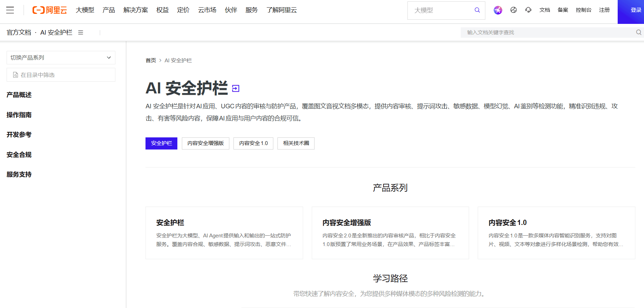644x308 pixels.
Task: Click the 学习路径 heading
Action: pyautogui.click(x=390, y=278)
